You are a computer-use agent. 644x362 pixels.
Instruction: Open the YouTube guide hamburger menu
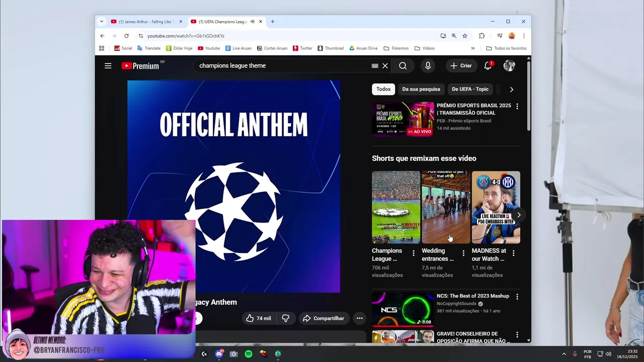pyautogui.click(x=108, y=66)
